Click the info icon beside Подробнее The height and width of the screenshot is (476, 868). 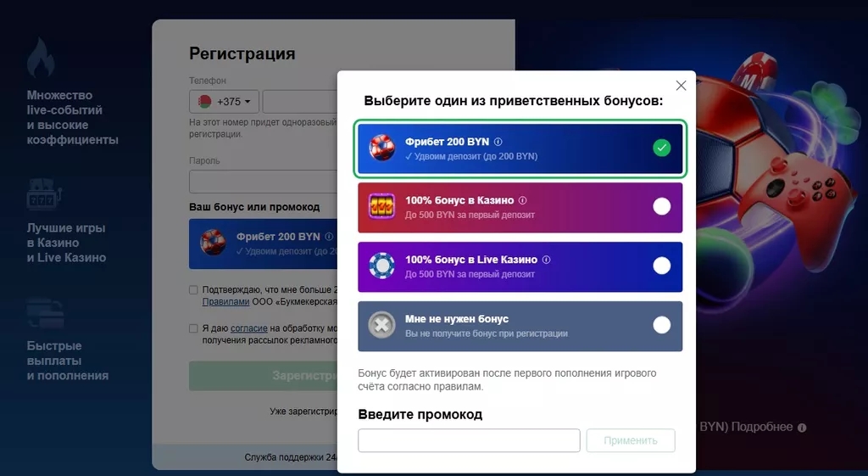[802, 428]
